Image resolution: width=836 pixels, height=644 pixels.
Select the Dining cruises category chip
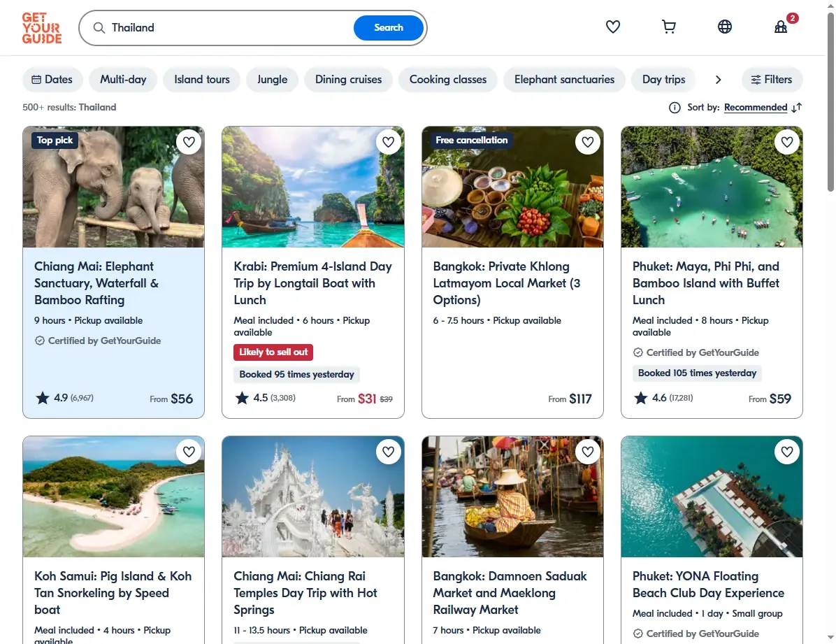349,80
